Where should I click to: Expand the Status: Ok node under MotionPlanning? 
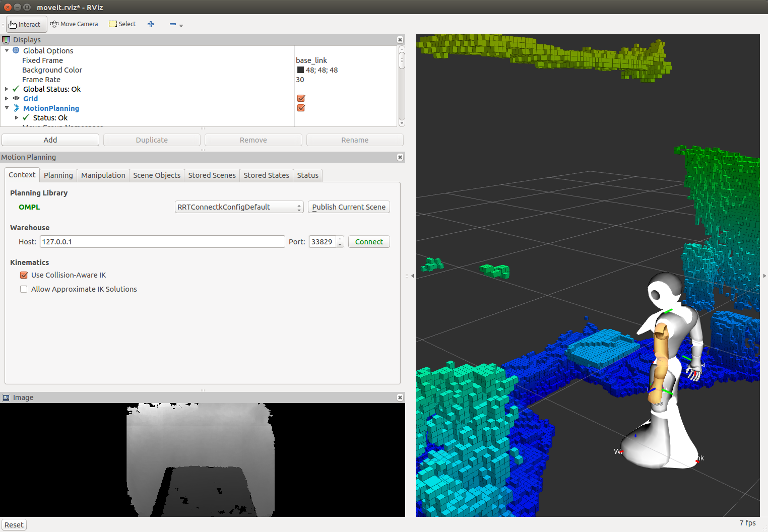tap(17, 118)
